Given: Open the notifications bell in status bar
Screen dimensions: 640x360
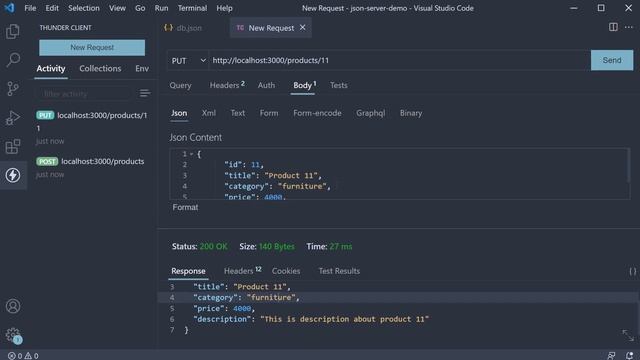Looking at the screenshot, I should pos(629,356).
